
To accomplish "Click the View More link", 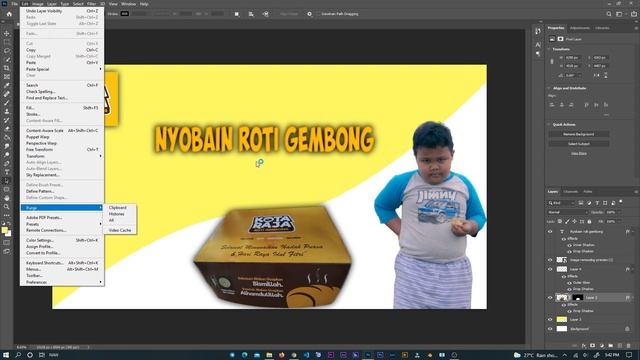I will 579,153.
